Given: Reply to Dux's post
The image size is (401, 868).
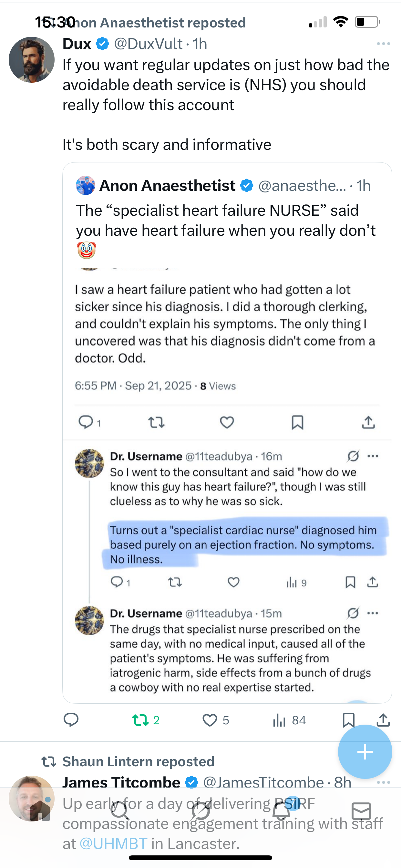Looking at the screenshot, I should pyautogui.click(x=71, y=720).
